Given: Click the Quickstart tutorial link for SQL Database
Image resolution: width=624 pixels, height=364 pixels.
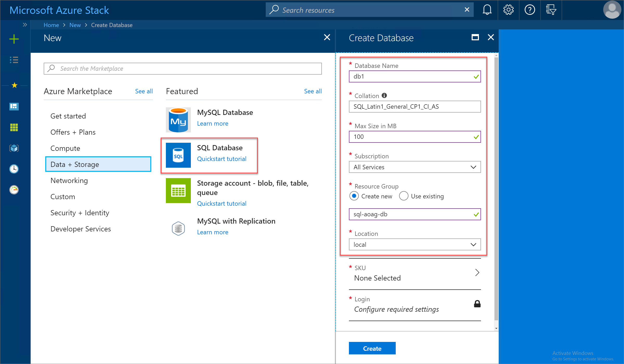Looking at the screenshot, I should click(x=222, y=159).
